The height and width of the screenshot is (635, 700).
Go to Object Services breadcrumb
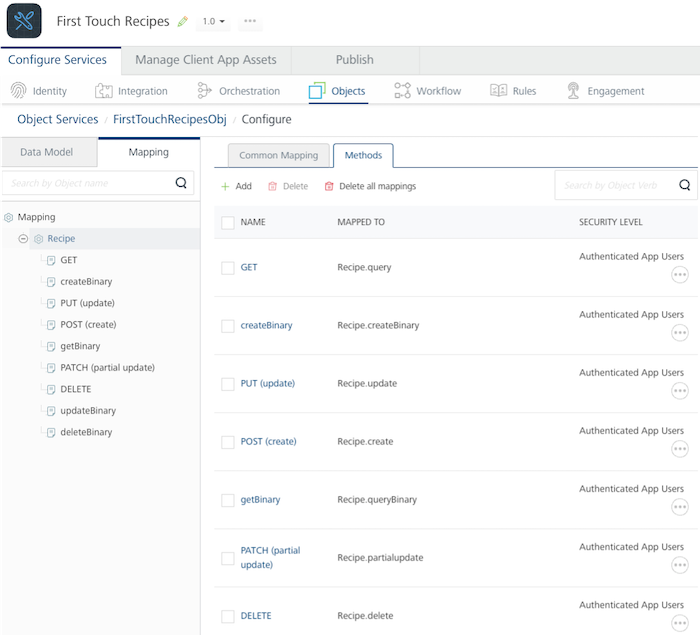pos(58,119)
